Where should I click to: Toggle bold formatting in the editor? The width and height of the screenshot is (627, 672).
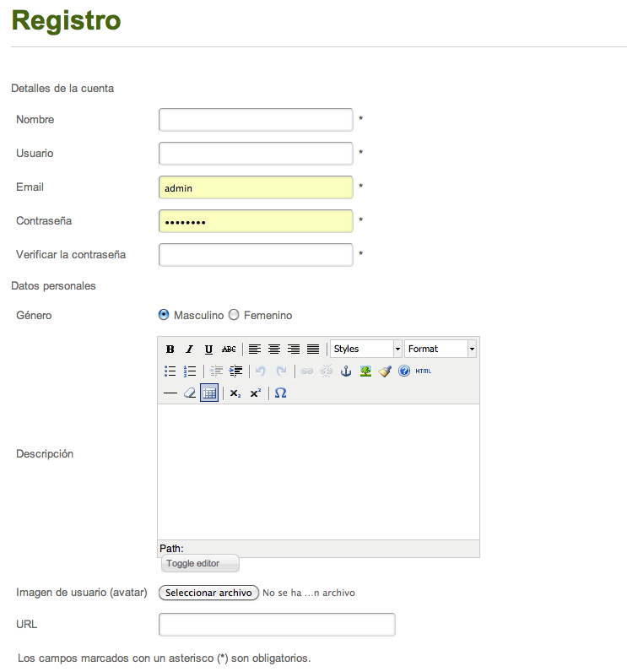170,350
